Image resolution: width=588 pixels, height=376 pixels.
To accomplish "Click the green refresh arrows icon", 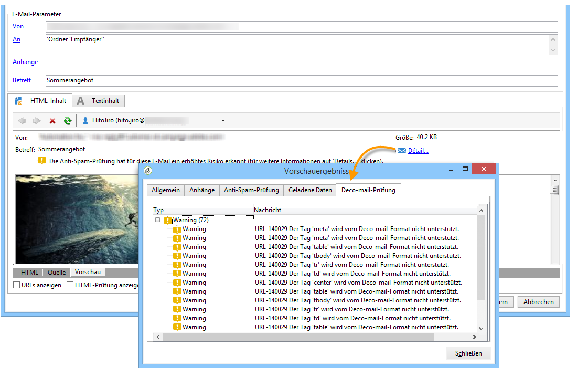I will coord(68,120).
